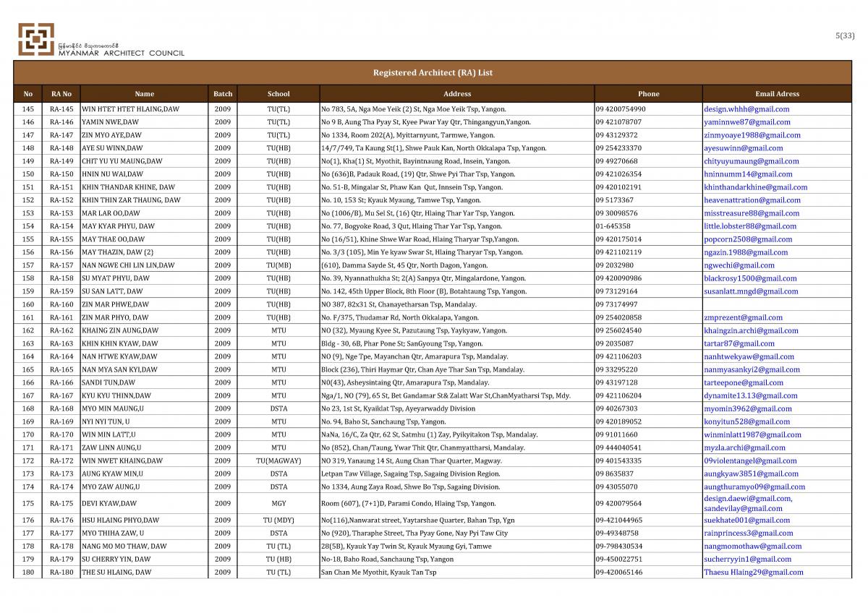Open email link popcorn2508@gmail.com
The width and height of the screenshot is (868, 613).
pos(748,239)
